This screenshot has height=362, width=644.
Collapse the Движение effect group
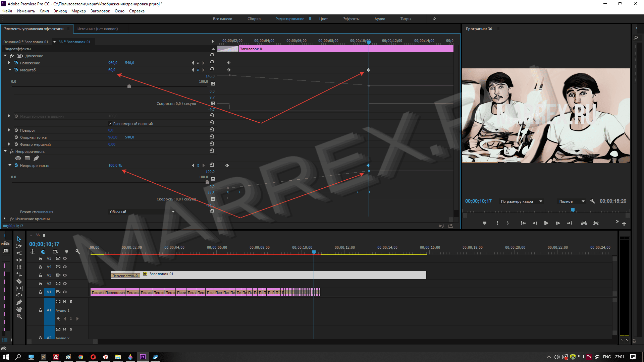[x=5, y=56]
